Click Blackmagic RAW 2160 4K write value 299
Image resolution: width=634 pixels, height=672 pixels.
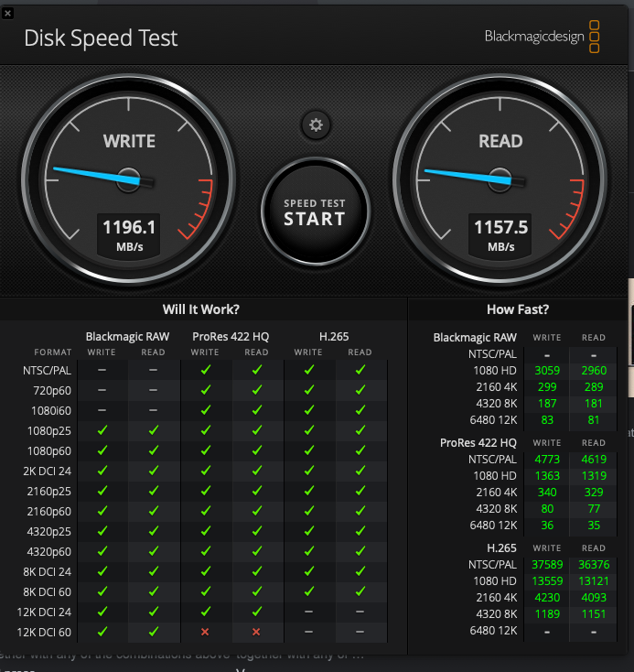click(547, 387)
